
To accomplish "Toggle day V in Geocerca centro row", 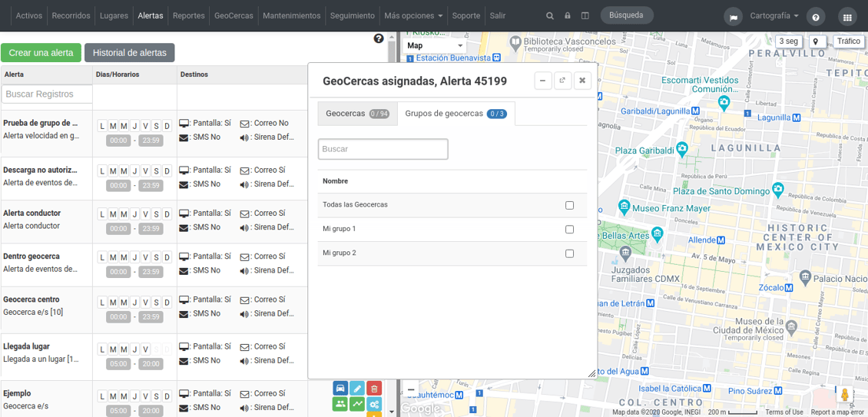I will coord(145,303).
